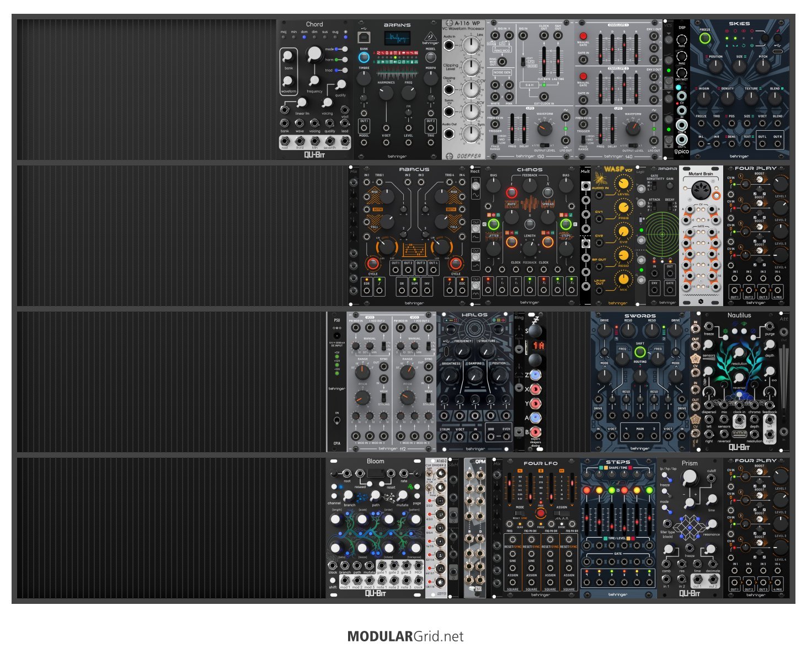Open the MODULARGrid.net logo link
812x648 pixels.
coord(405,636)
